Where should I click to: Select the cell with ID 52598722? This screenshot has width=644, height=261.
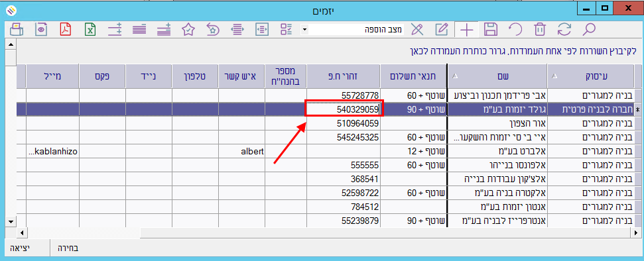click(344, 193)
